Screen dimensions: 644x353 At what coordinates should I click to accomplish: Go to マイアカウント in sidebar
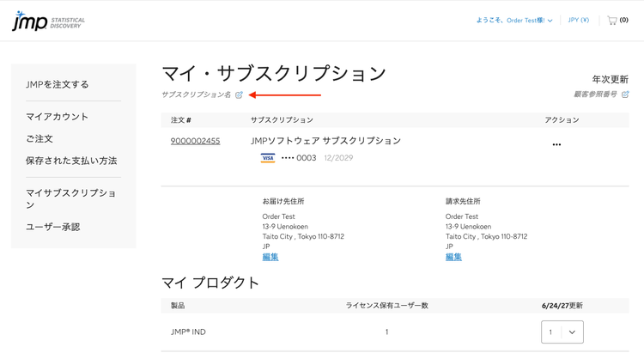[57, 117]
